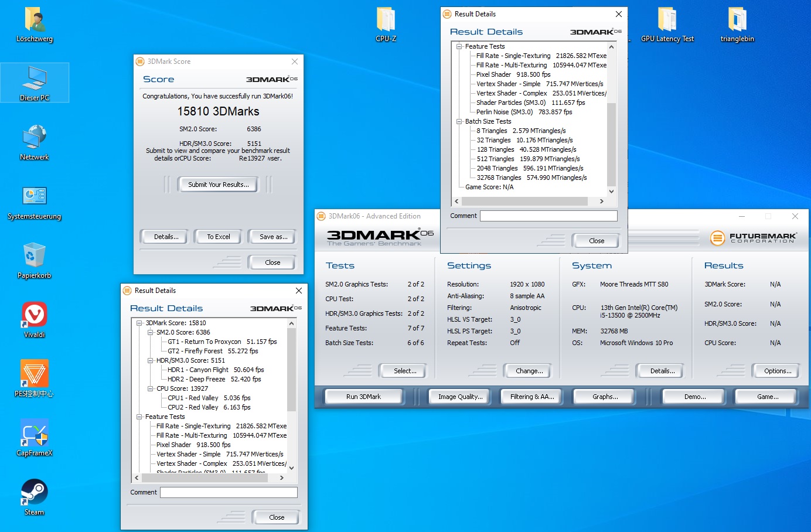811x532 pixels.
Task: Select CPU1 - Red Valley row
Action: tap(209, 398)
